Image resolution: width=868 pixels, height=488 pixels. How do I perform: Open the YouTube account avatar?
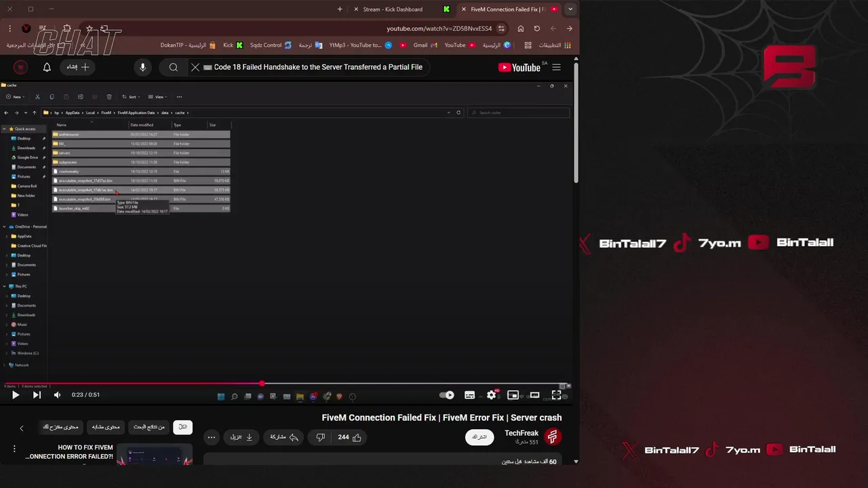pos(20,67)
